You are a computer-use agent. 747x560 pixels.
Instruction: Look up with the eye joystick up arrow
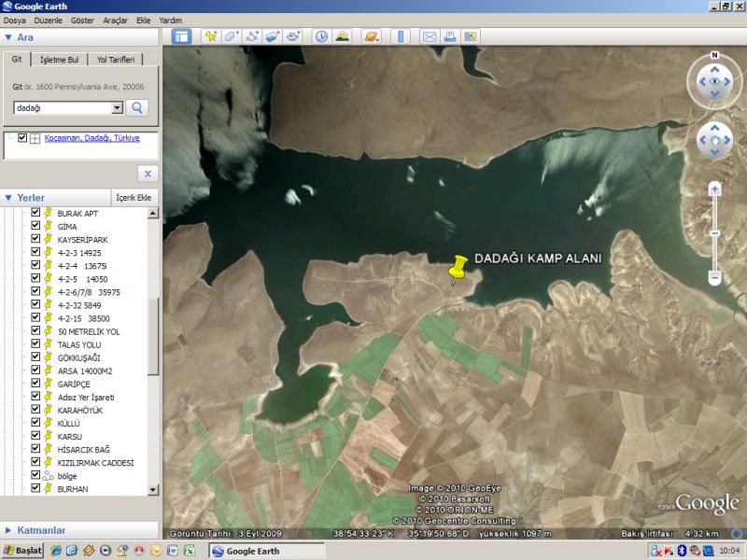[714, 69]
